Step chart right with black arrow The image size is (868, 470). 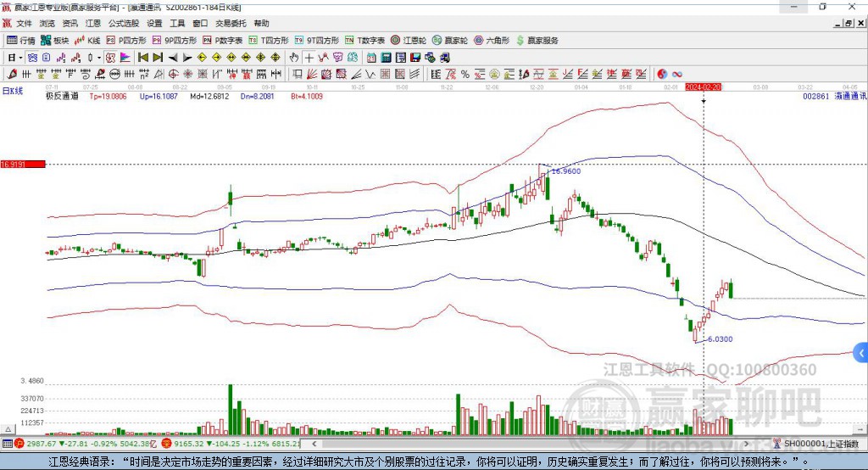[187, 58]
